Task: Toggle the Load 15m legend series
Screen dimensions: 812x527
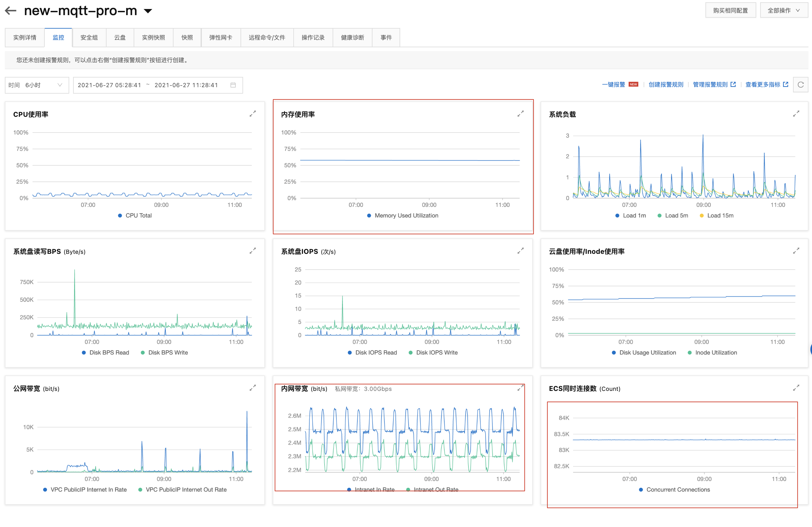Action: [x=716, y=216]
